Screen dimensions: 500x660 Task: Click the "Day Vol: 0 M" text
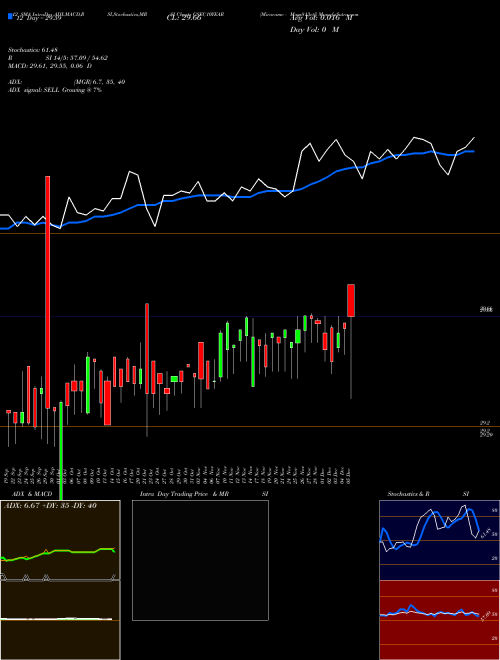314,30
